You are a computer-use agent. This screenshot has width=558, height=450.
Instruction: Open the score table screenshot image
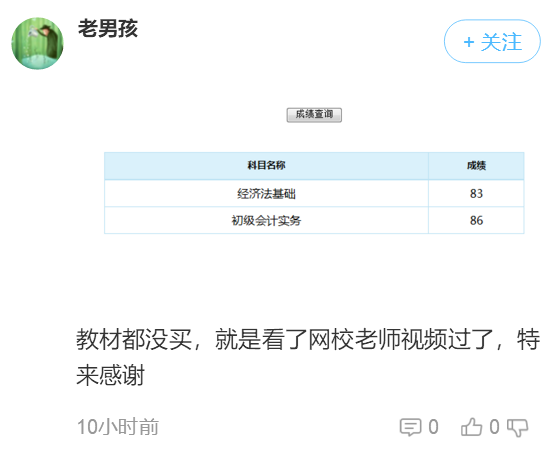point(314,171)
